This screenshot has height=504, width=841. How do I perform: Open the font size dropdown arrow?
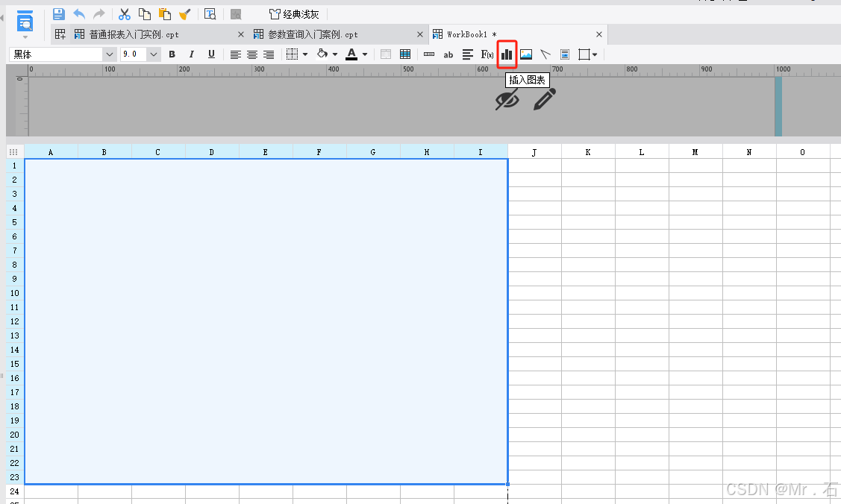click(x=154, y=54)
